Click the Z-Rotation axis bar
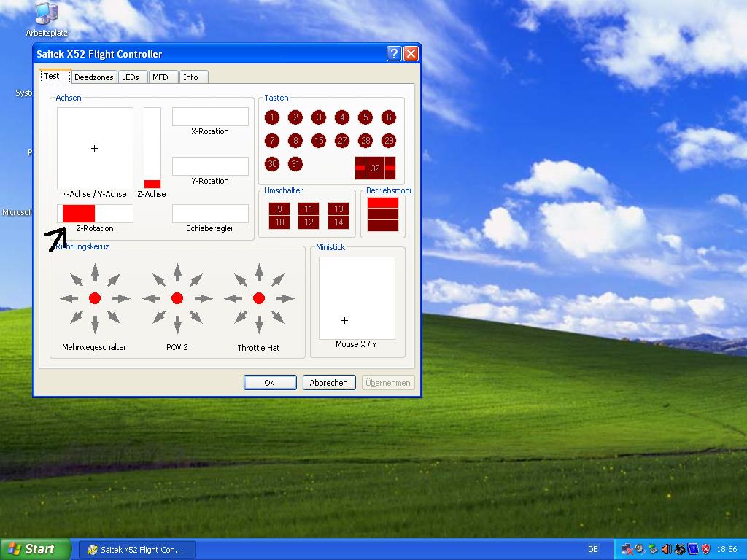The width and height of the screenshot is (747, 560). (96, 214)
